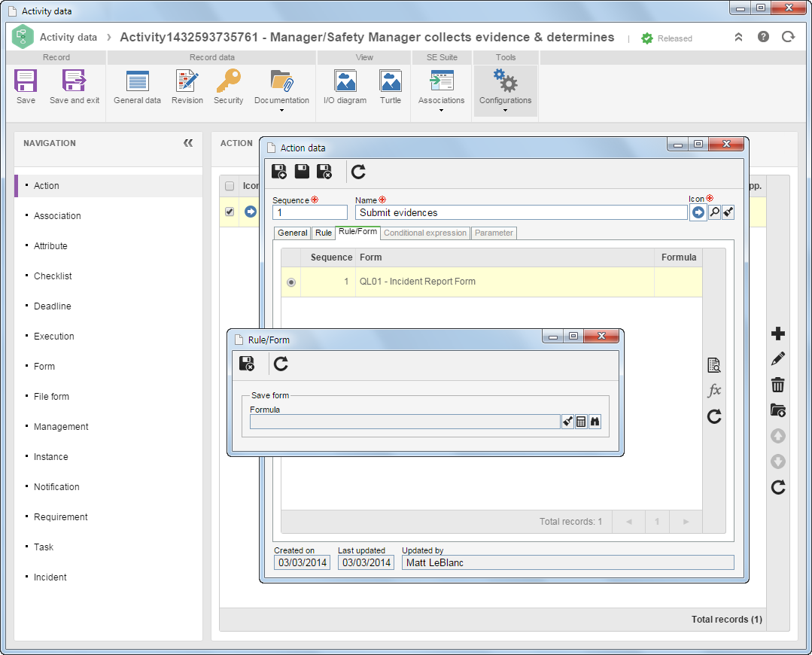This screenshot has height=655, width=812.
Task: Switch to the General tab
Action: (x=292, y=233)
